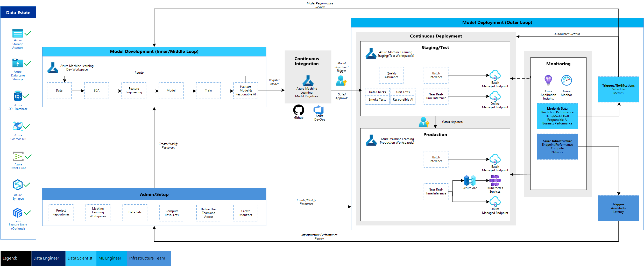Screen dimensions: 644x266
Task: Click the staging Online Managed Endpoint icon
Action: (495, 96)
